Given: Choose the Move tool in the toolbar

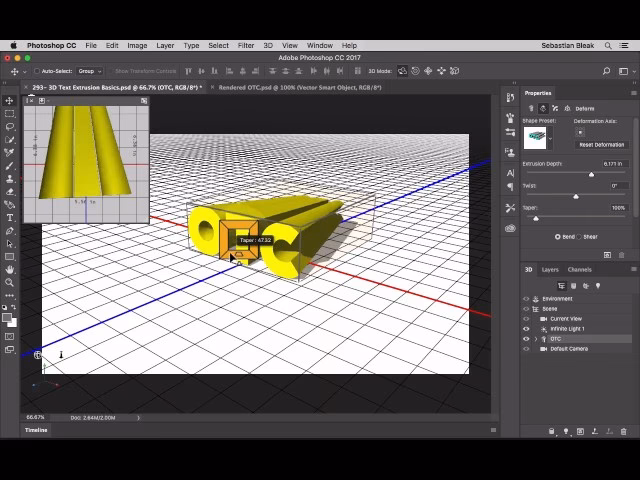Looking at the screenshot, I should coord(10,101).
